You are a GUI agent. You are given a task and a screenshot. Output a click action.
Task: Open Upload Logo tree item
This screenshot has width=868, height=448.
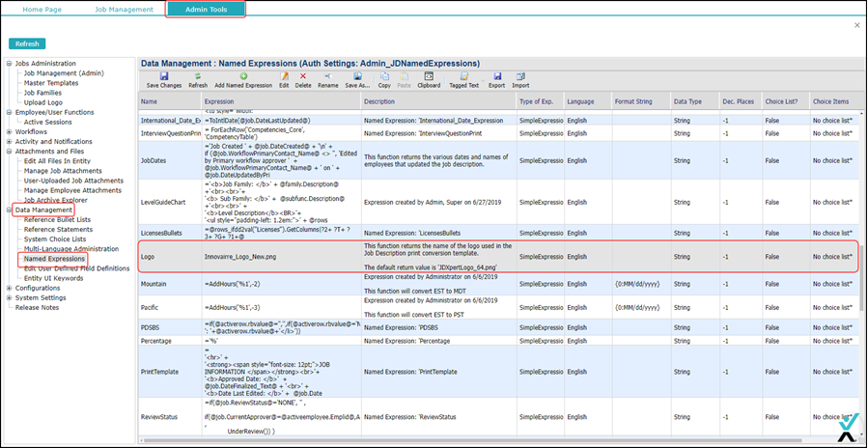[x=43, y=102]
